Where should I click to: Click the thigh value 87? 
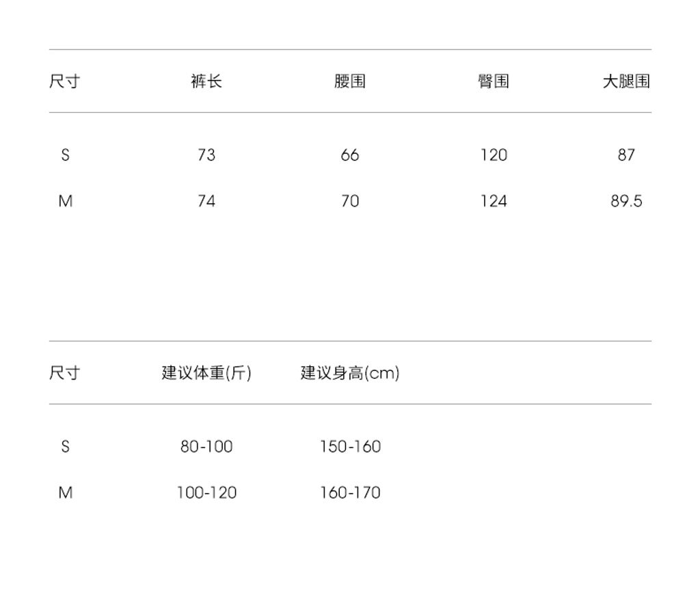point(626,155)
